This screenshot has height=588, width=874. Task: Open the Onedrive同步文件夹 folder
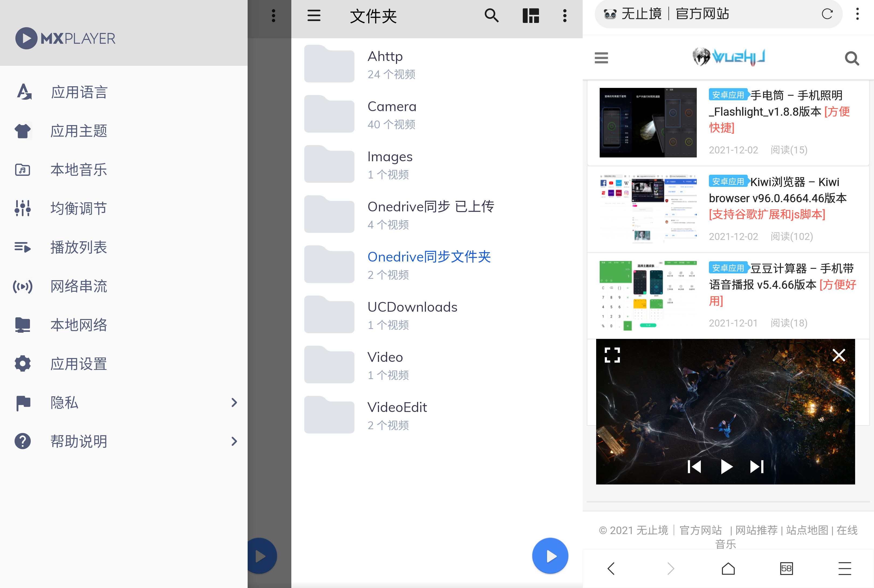coord(437,265)
